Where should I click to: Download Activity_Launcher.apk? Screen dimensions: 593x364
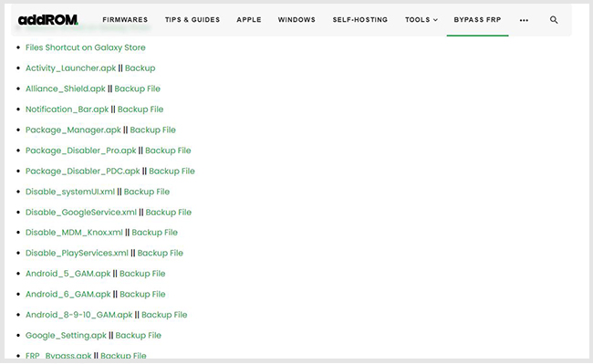click(x=71, y=68)
